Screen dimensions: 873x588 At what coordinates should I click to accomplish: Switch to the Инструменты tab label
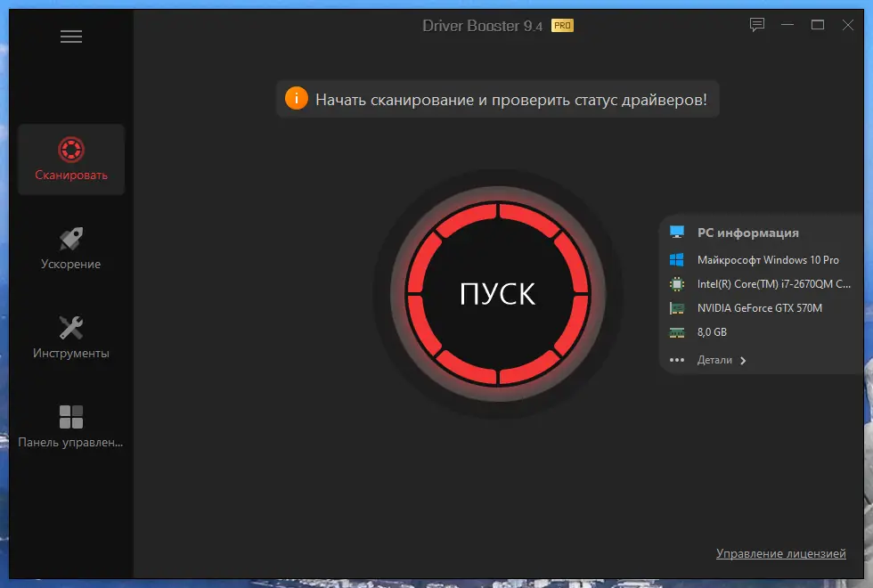pos(70,353)
